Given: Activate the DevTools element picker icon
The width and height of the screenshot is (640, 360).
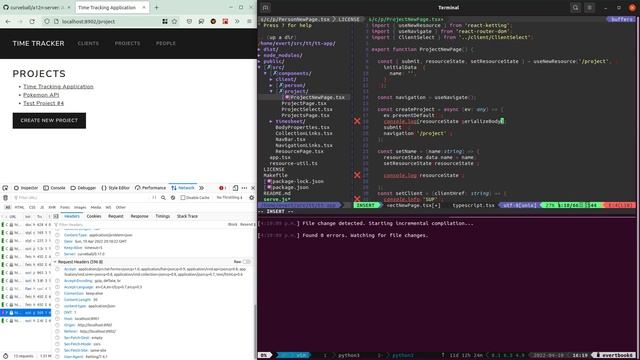Looking at the screenshot, I should (x=5, y=188).
